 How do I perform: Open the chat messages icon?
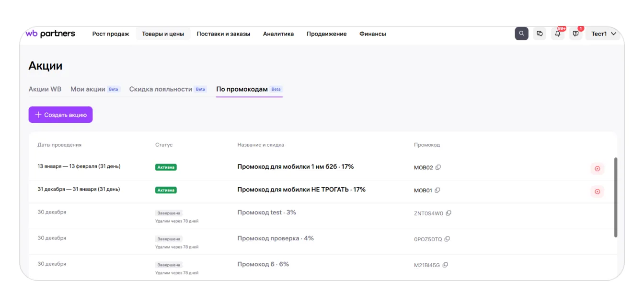540,34
